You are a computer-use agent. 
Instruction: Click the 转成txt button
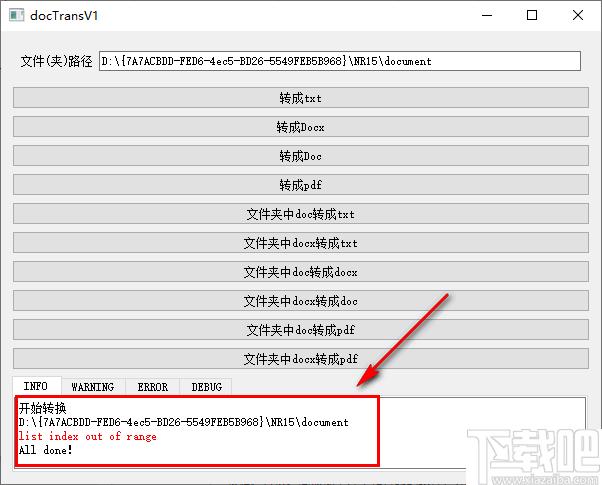301,98
